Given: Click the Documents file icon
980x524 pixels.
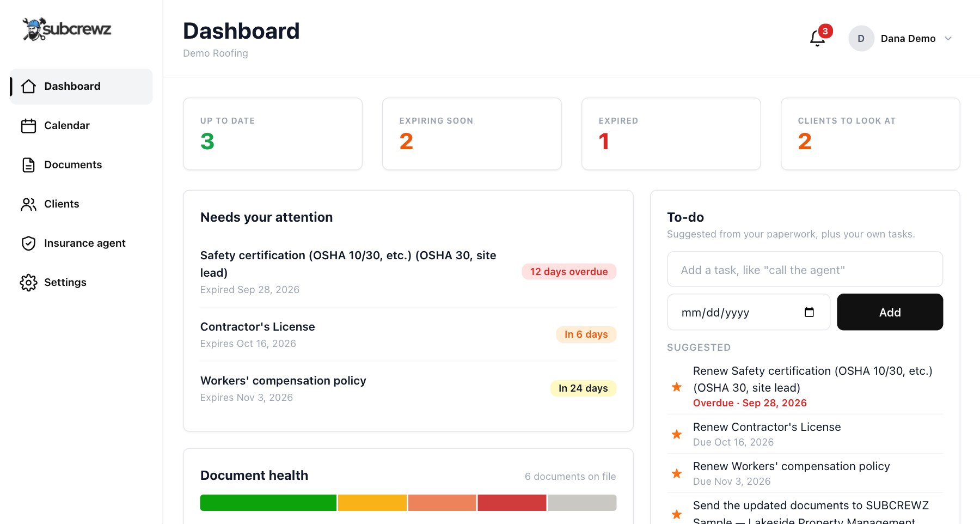Looking at the screenshot, I should click(29, 165).
